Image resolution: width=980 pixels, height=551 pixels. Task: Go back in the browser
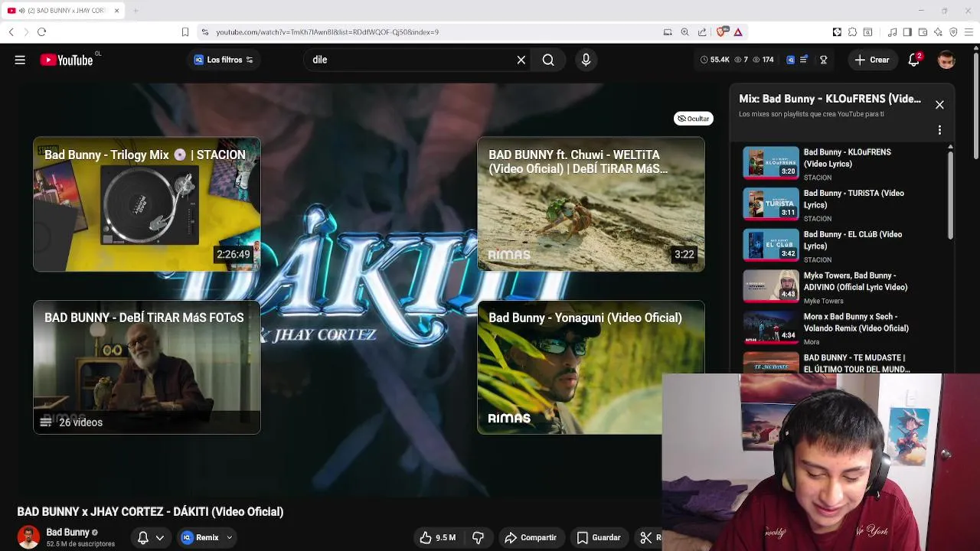[x=11, y=32]
